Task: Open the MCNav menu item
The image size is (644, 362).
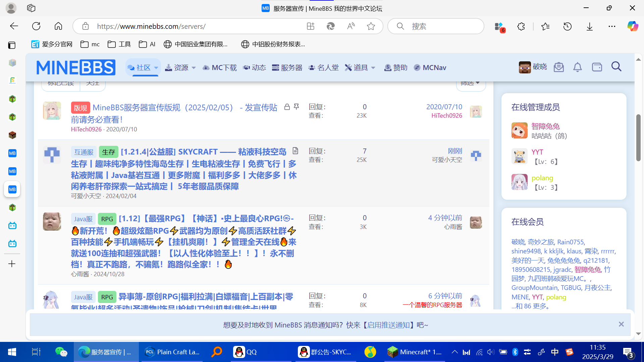Action: [x=430, y=68]
